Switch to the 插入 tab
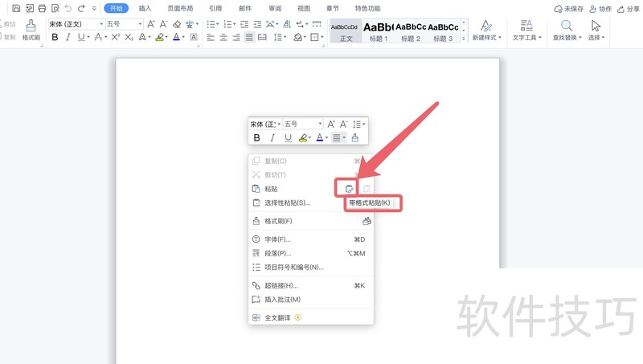The image size is (643, 364). (x=145, y=8)
